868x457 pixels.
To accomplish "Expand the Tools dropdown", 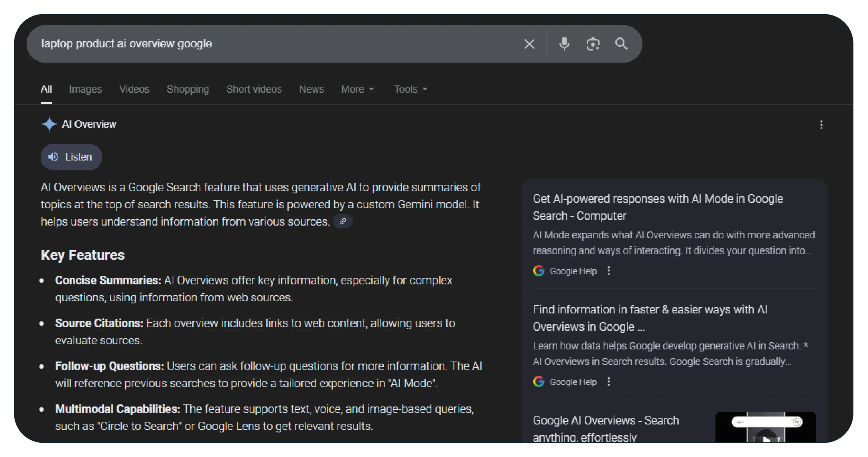I will (x=411, y=89).
